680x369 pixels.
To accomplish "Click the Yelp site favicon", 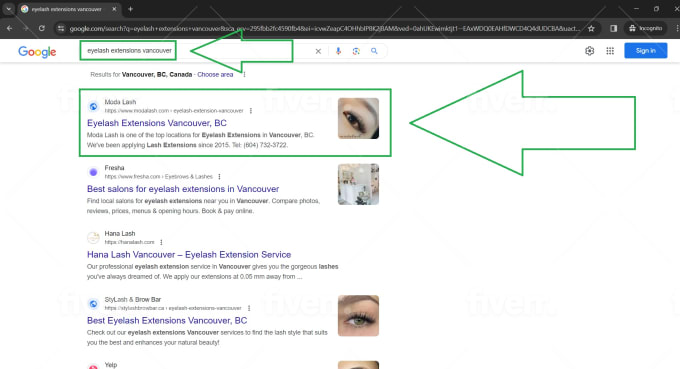I will [x=93, y=366].
